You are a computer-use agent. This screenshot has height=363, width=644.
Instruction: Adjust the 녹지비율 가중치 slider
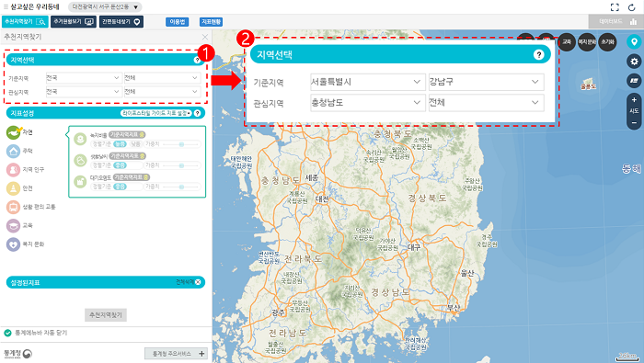click(x=180, y=144)
